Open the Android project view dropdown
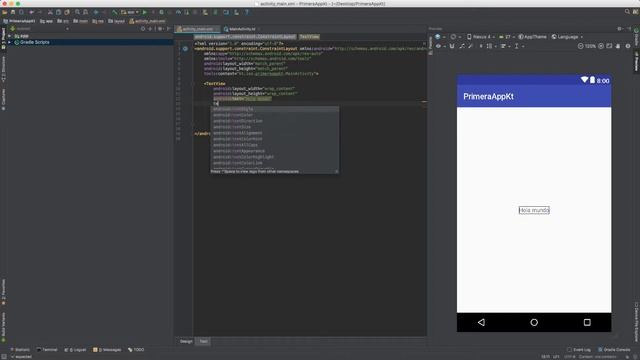 pyautogui.click(x=40, y=29)
